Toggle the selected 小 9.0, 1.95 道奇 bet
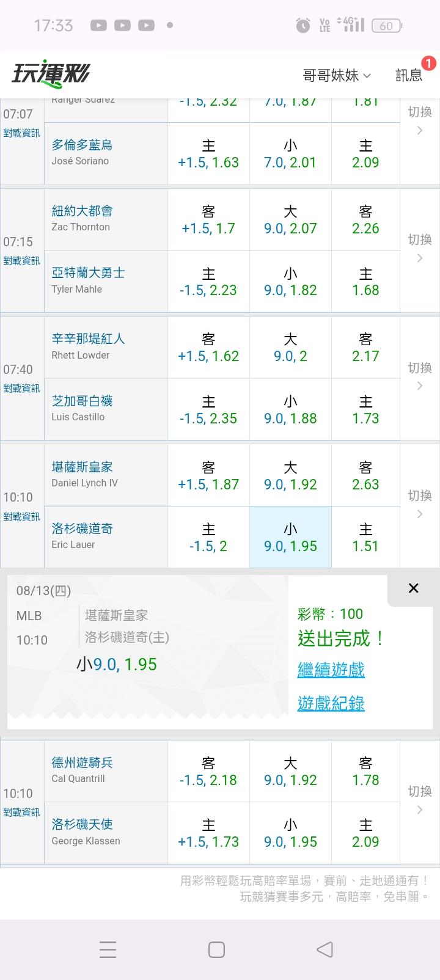Screen dimensions: 440x980 [x=290, y=537]
